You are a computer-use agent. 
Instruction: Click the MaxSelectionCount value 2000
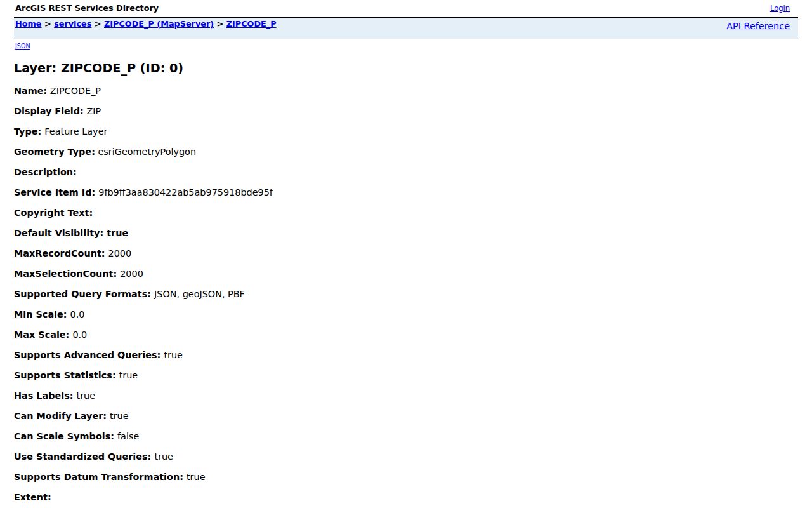pos(132,274)
